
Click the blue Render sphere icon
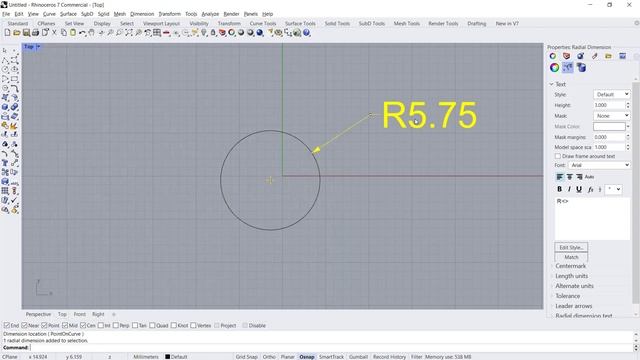260,33
